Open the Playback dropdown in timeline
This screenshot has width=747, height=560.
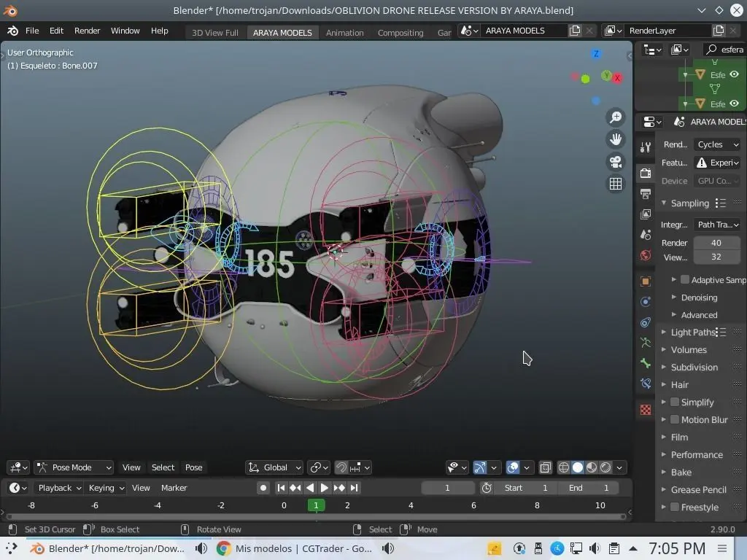60,488
